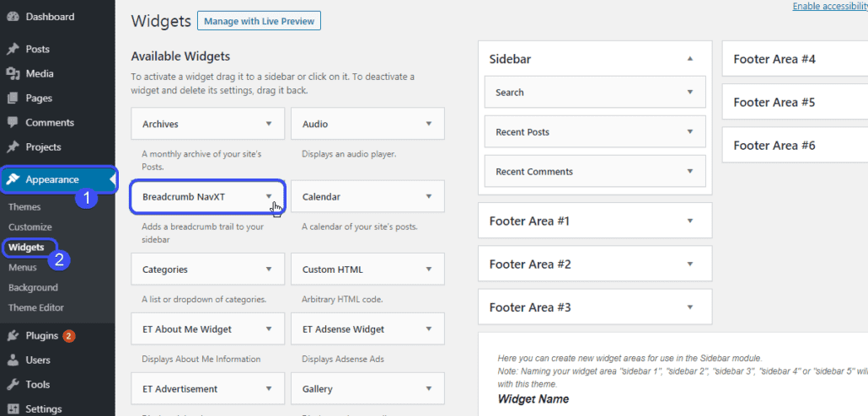
Task: Open Menus under Appearance
Action: pos(22,267)
